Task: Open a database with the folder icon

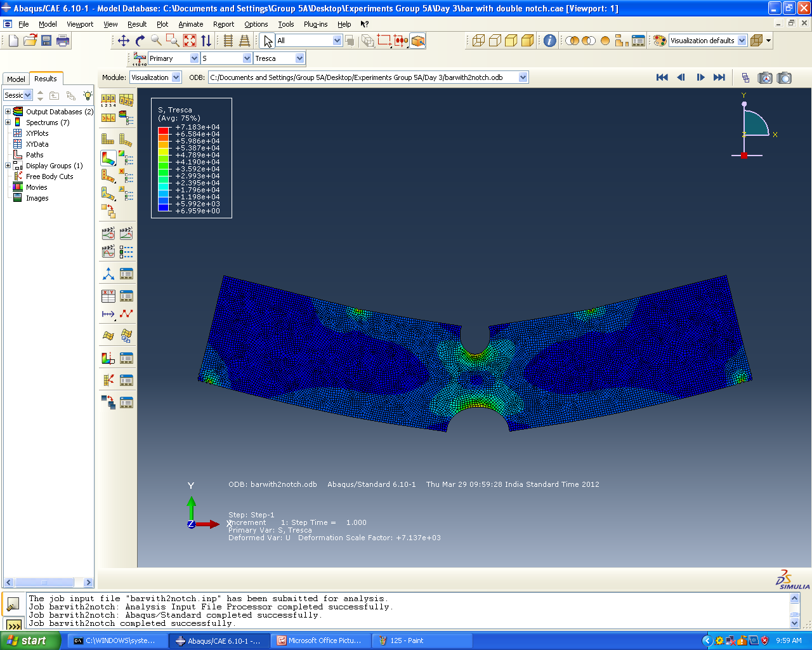Action: (30, 41)
